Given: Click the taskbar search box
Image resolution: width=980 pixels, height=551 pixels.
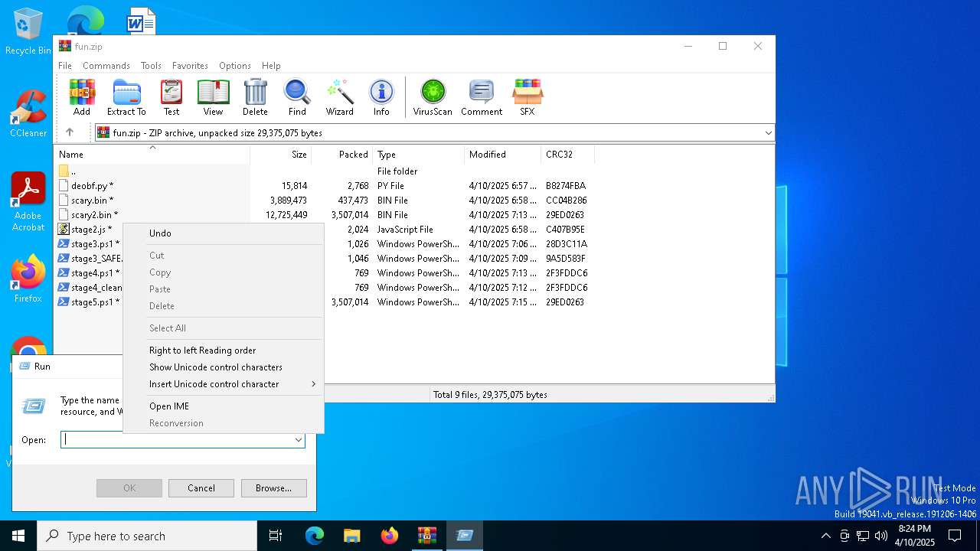Looking at the screenshot, I should (x=147, y=536).
